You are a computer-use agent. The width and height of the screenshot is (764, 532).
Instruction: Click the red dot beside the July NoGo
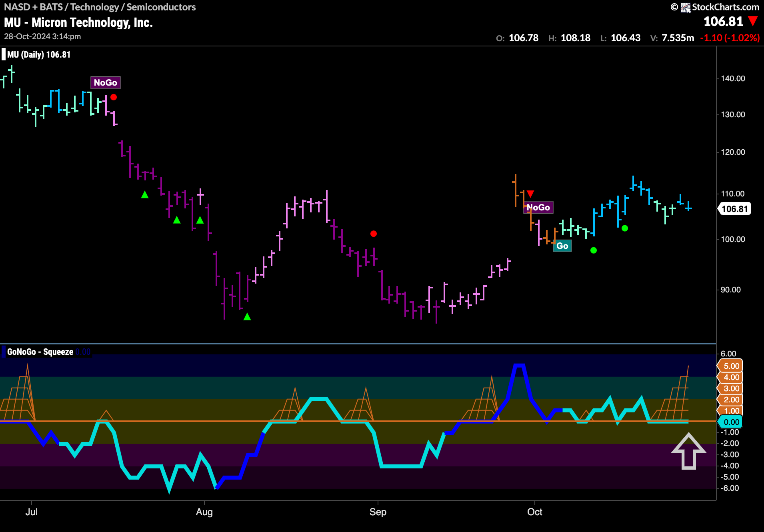[x=114, y=97]
